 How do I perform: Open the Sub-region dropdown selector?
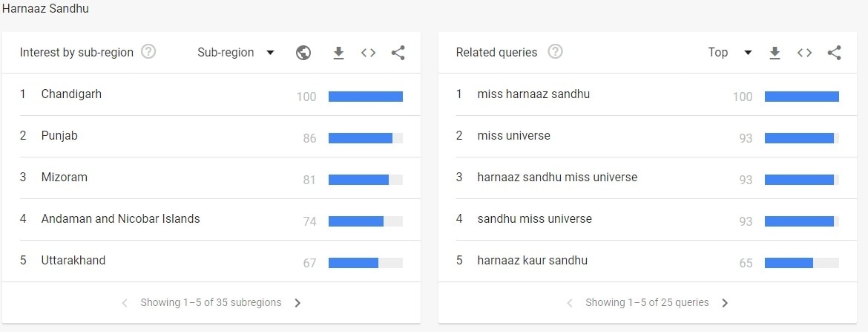coord(236,53)
